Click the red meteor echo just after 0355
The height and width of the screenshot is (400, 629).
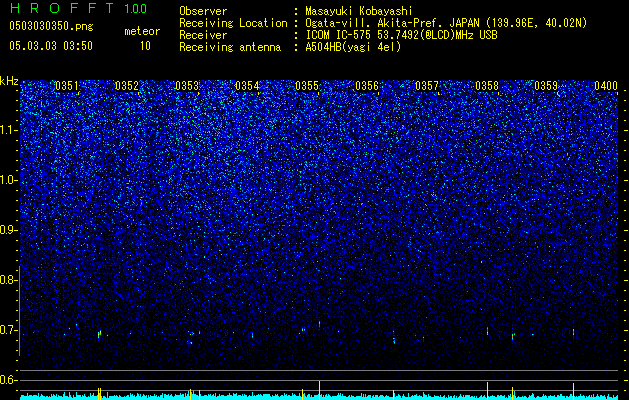pos(319,324)
